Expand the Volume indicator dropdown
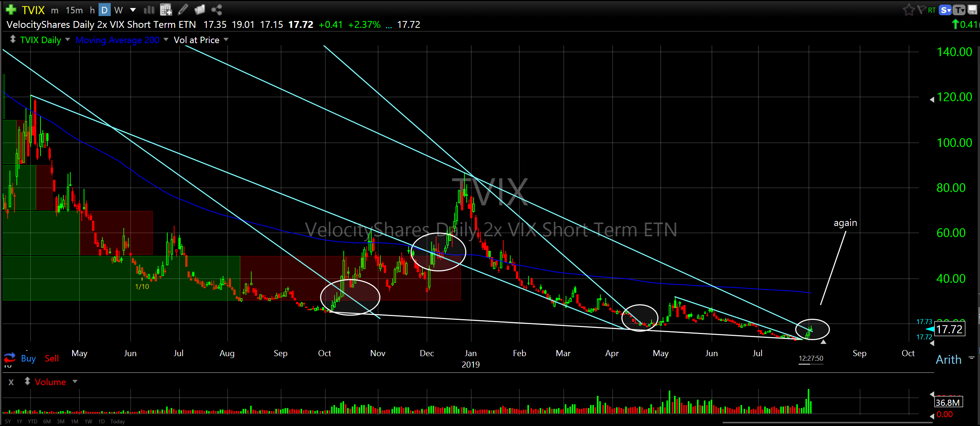This screenshot has width=980, height=426. pyautogui.click(x=75, y=382)
